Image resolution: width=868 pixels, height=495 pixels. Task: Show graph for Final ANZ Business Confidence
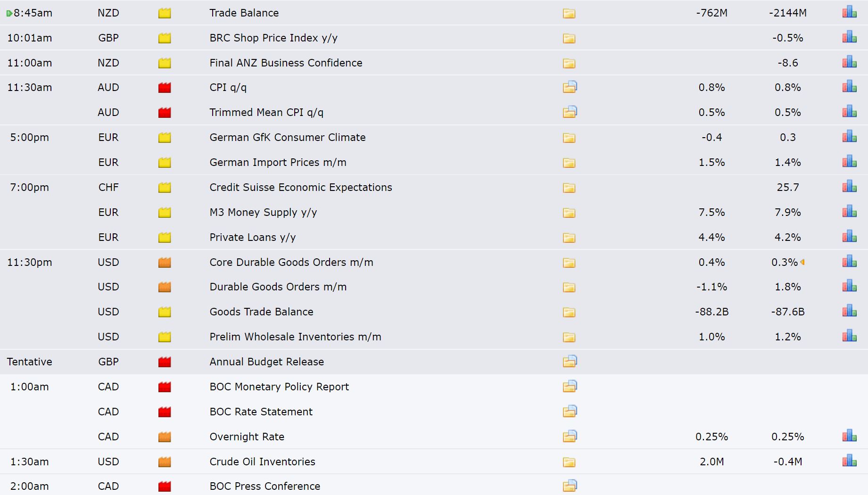[x=849, y=62]
